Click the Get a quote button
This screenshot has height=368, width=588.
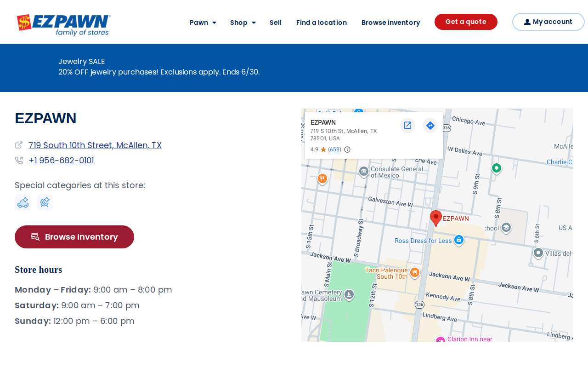pyautogui.click(x=466, y=22)
